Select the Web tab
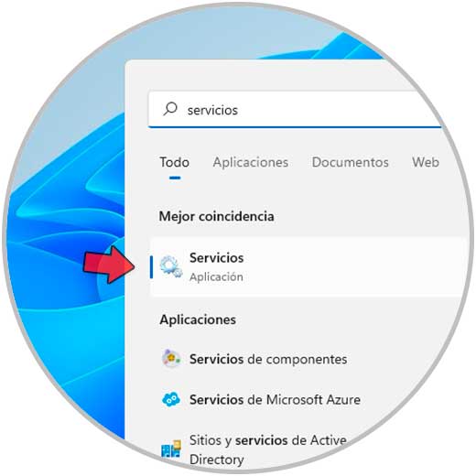 pos(426,162)
